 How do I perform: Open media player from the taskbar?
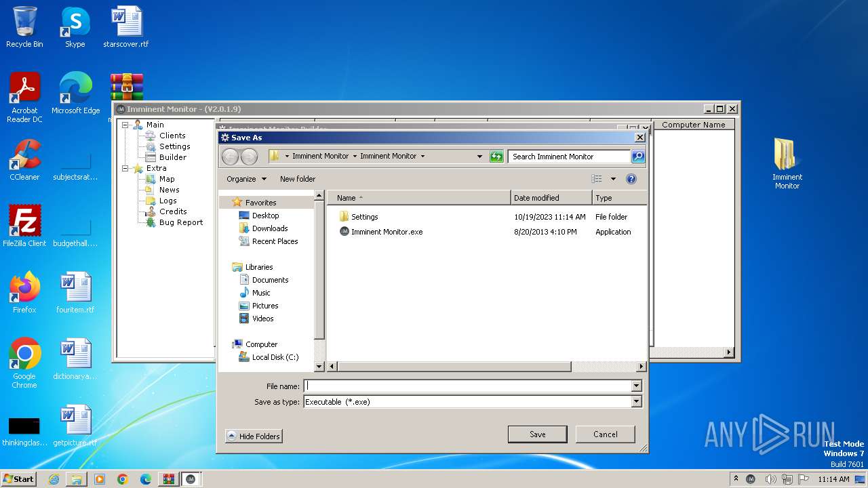(100, 479)
